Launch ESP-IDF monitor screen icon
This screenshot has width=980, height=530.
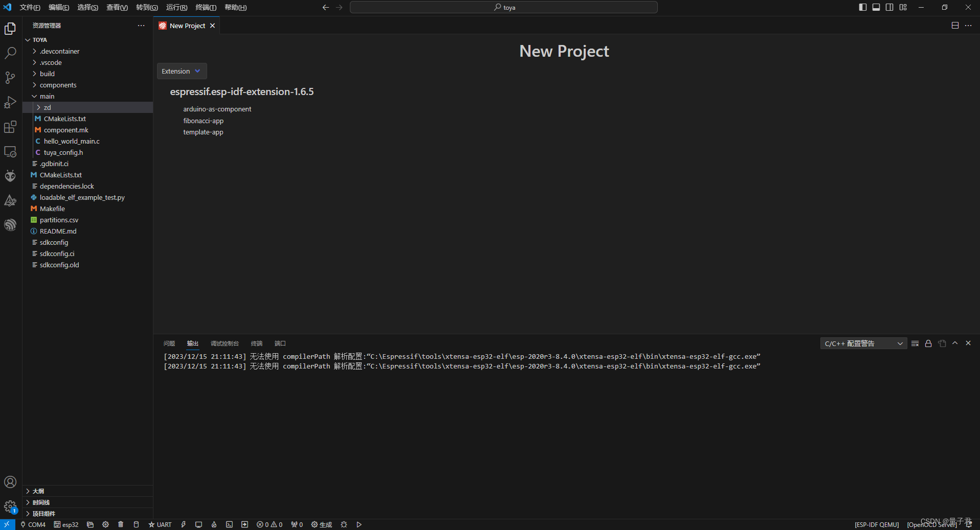tap(198, 524)
